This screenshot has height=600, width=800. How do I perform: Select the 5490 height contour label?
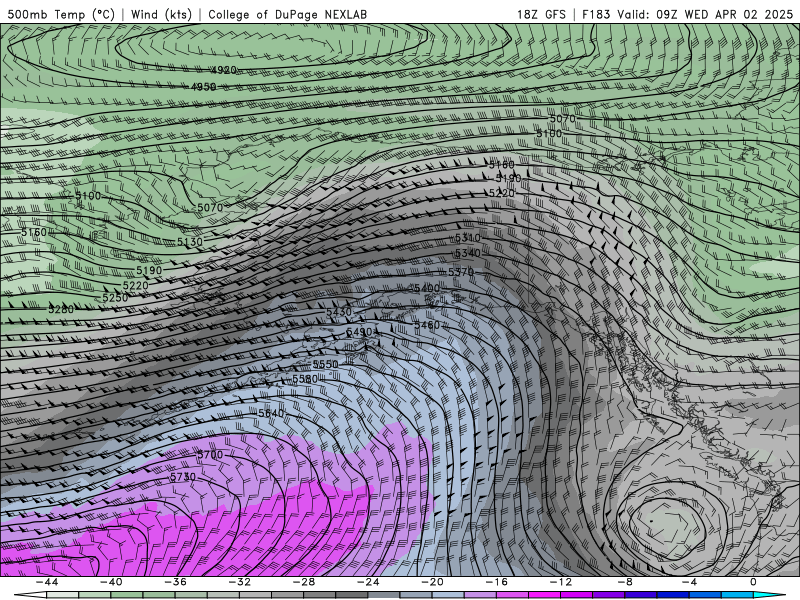point(359,332)
